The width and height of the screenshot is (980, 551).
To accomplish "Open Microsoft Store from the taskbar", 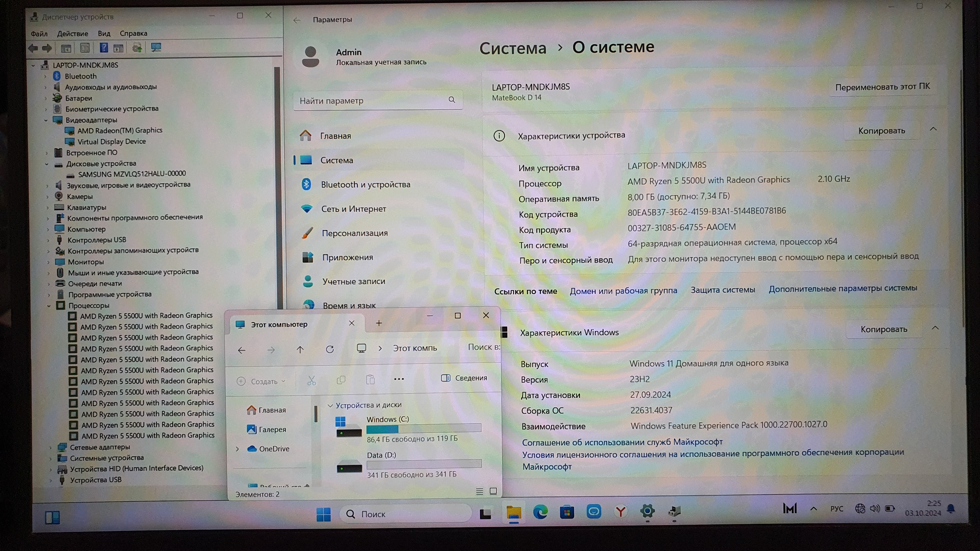I will click(567, 512).
